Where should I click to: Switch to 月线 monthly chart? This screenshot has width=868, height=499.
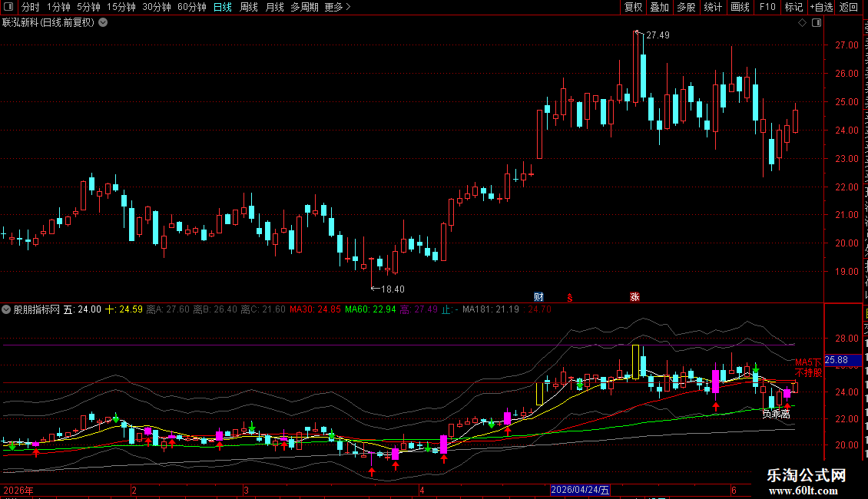click(274, 7)
